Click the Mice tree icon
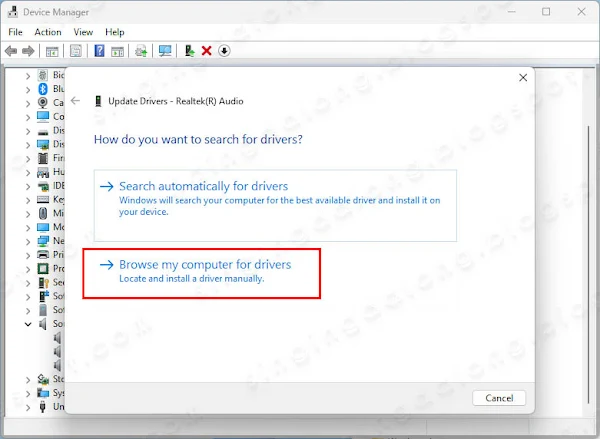Image resolution: width=600 pixels, height=439 pixels. click(x=43, y=213)
